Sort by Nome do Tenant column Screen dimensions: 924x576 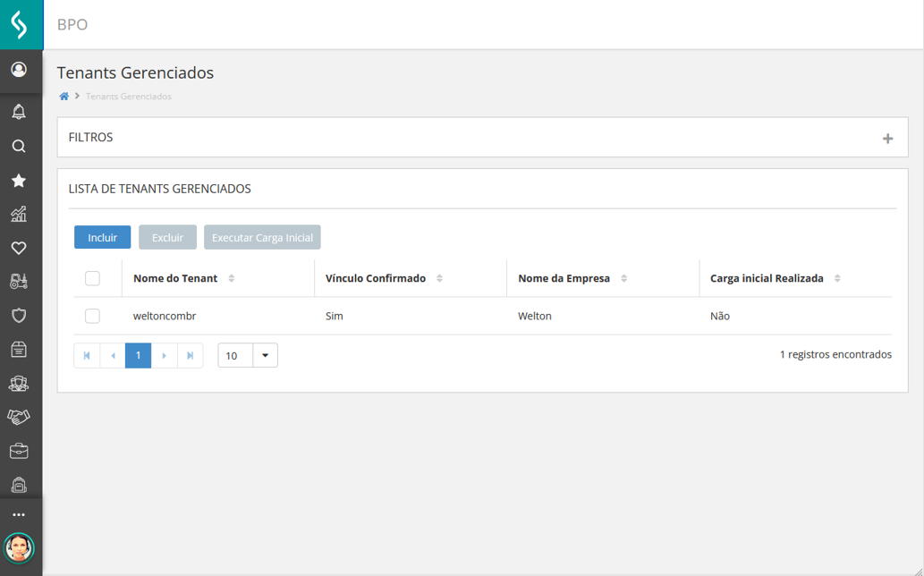coord(232,279)
